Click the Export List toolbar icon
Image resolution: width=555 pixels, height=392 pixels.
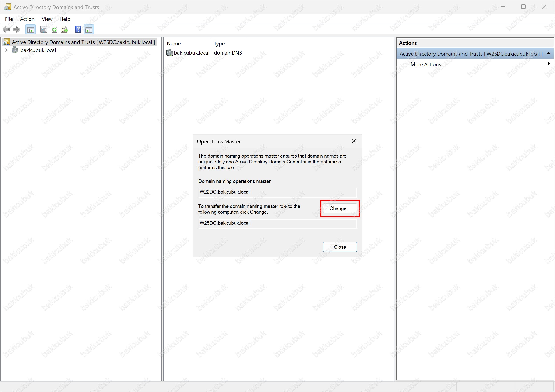point(64,30)
